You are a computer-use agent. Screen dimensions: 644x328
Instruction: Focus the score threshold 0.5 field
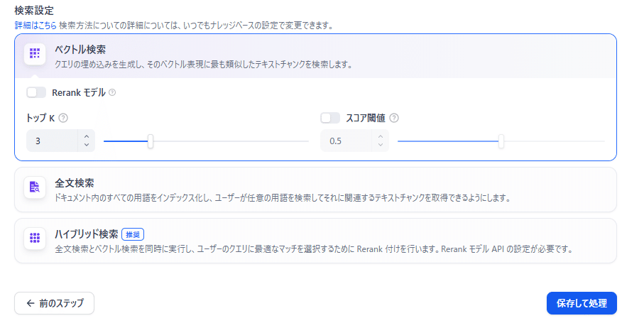click(346, 141)
